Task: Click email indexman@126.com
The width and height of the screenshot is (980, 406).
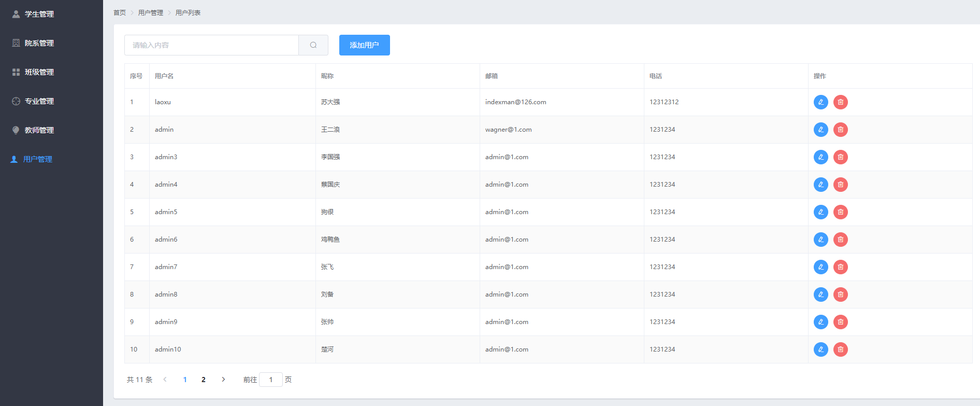Action: [x=515, y=102]
